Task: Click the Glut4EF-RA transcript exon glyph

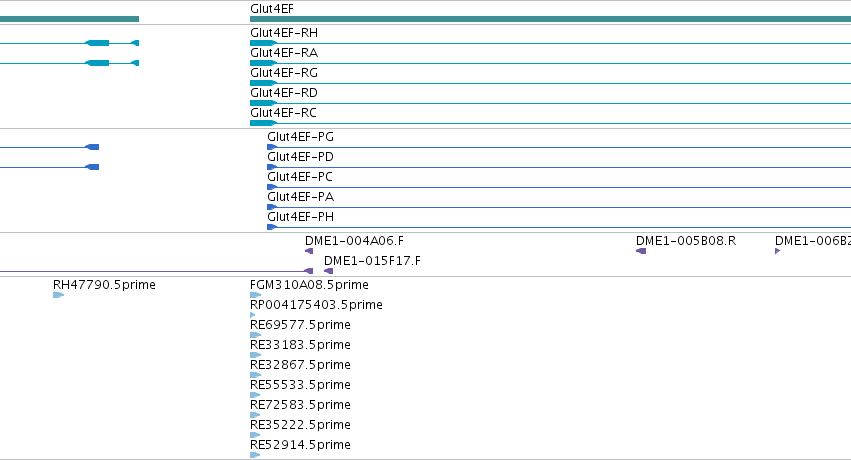Action: 263,63
